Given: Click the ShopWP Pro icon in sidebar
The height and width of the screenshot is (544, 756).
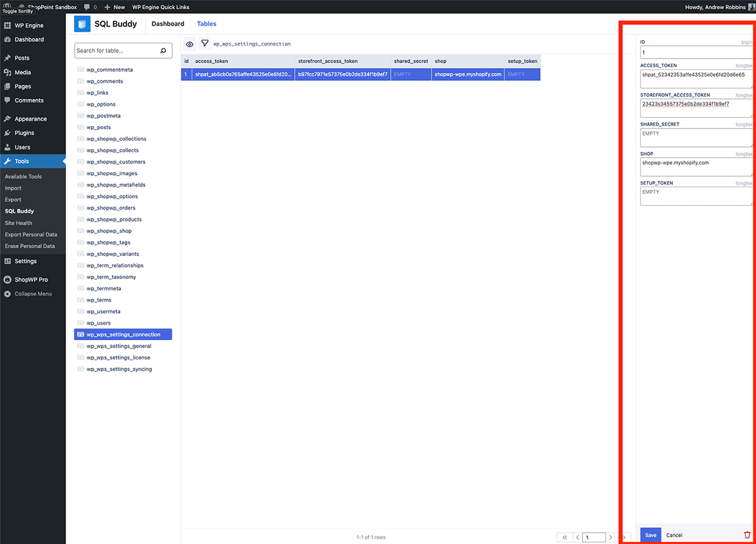Looking at the screenshot, I should 7,280.
